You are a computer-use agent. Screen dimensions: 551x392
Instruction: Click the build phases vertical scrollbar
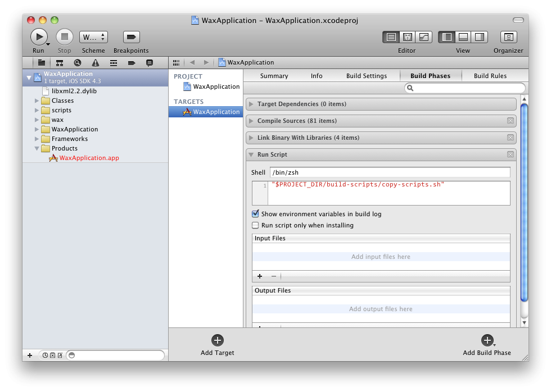point(524,203)
